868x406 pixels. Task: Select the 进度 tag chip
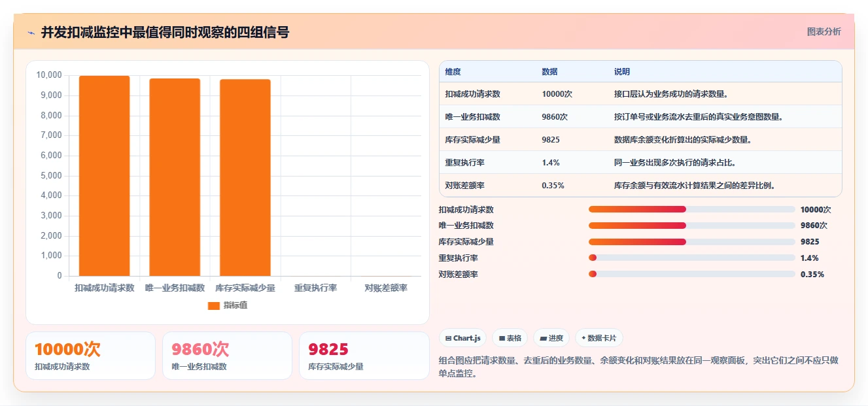(551, 338)
